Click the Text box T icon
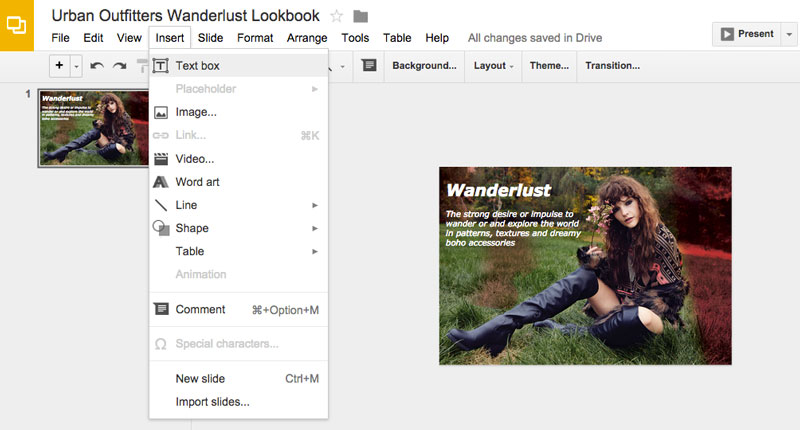 pos(160,65)
